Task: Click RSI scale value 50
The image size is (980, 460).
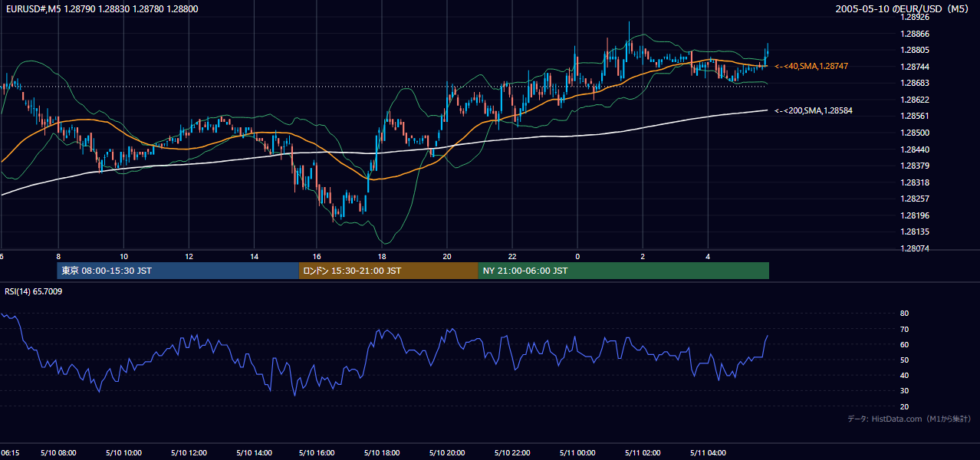Action: [904, 360]
